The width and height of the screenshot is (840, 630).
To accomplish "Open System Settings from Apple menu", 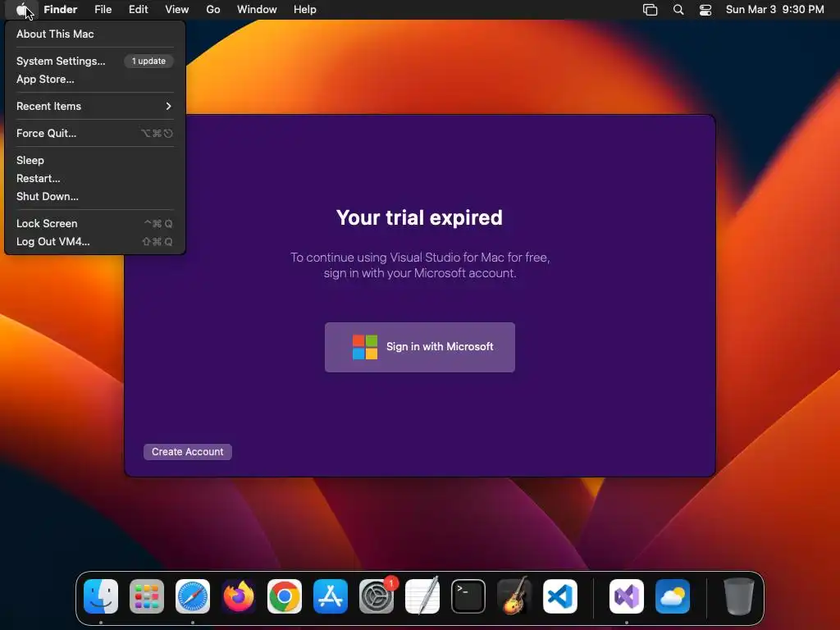I will click(95, 61).
